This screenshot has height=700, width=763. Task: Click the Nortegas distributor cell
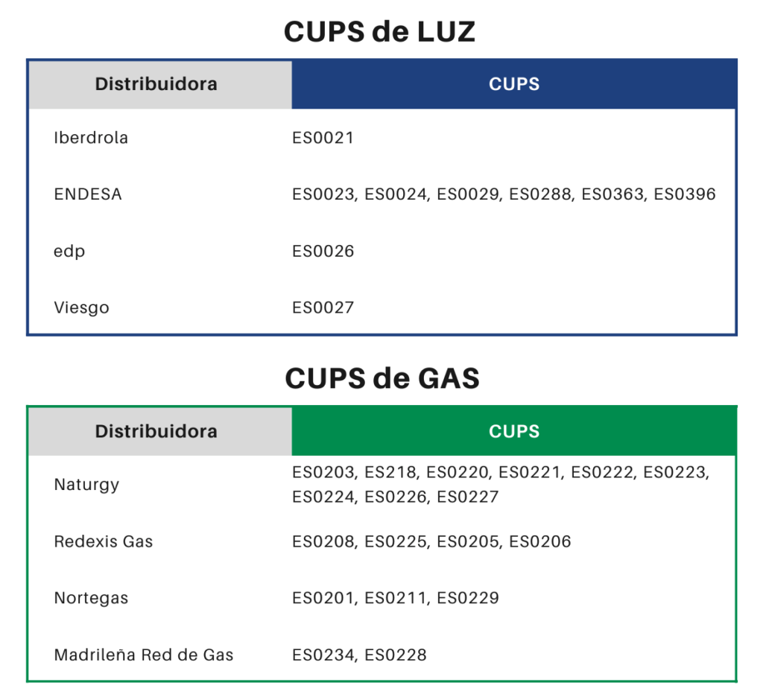coord(91,598)
